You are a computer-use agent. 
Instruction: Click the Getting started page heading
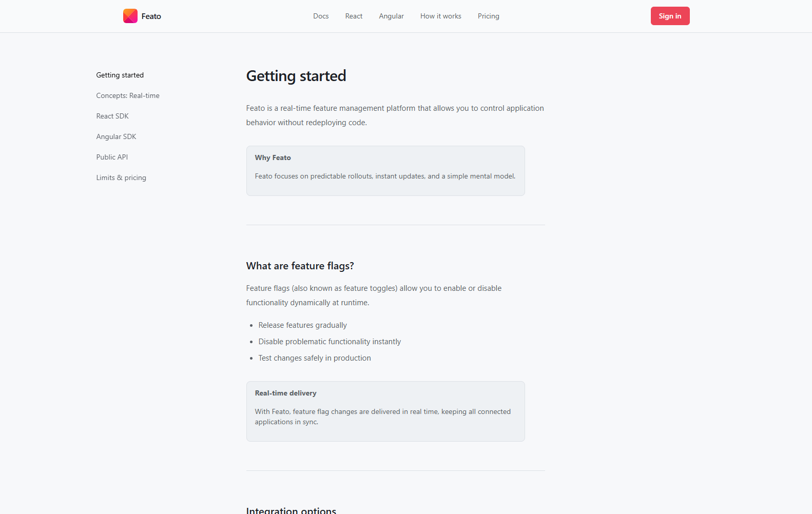[x=296, y=76]
